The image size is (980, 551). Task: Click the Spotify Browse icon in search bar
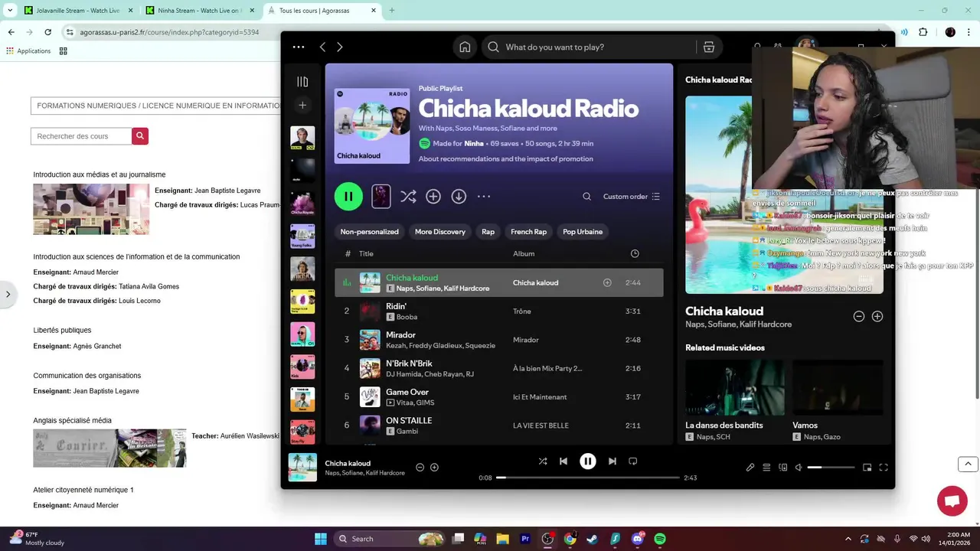[709, 47]
